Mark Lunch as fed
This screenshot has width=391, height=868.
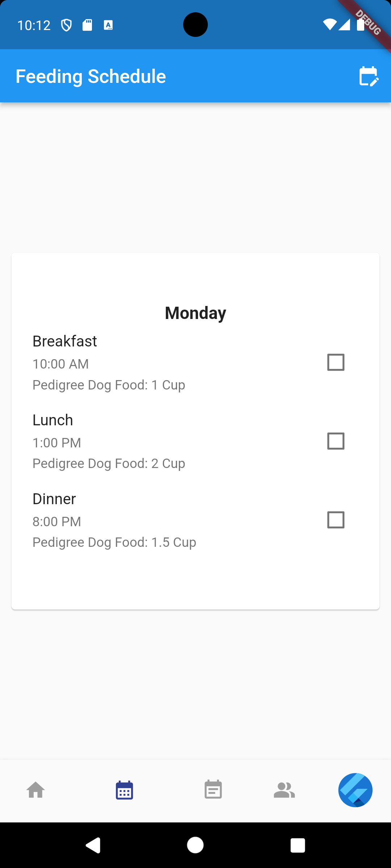pyautogui.click(x=336, y=441)
